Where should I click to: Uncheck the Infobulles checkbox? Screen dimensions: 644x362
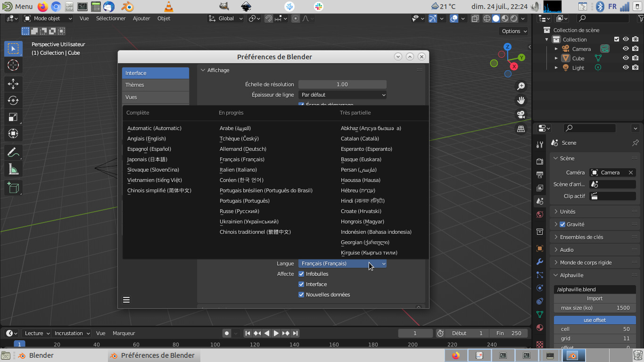point(302,274)
